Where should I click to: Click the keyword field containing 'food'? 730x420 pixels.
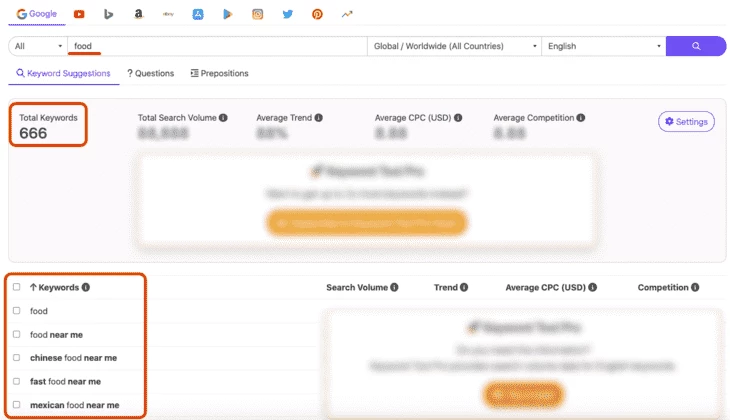coord(217,46)
